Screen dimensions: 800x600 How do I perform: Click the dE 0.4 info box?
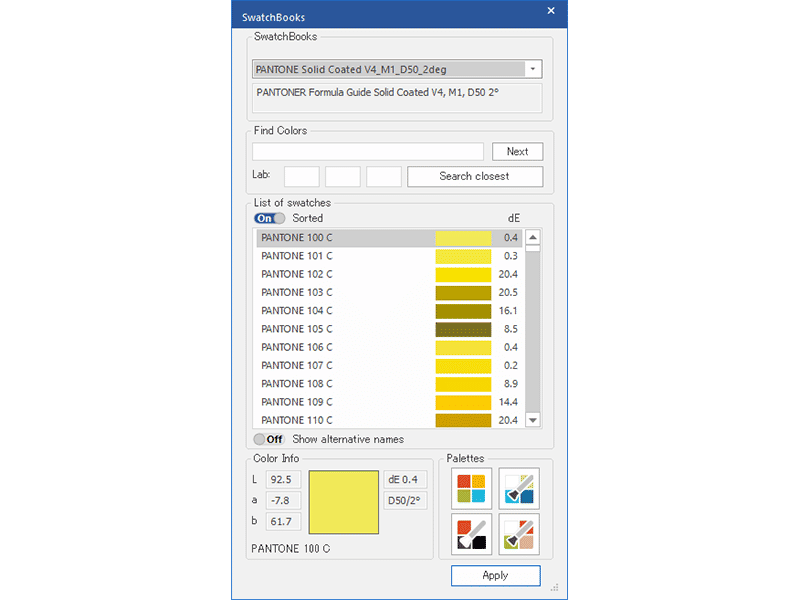tap(405, 480)
